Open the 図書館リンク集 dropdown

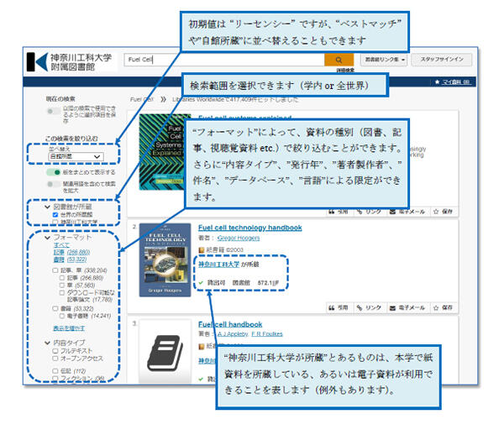[x=385, y=60]
